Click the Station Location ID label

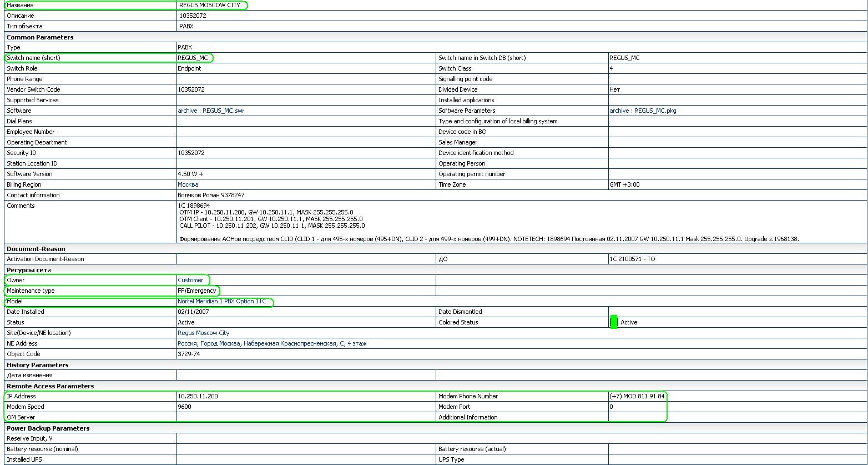(x=32, y=163)
